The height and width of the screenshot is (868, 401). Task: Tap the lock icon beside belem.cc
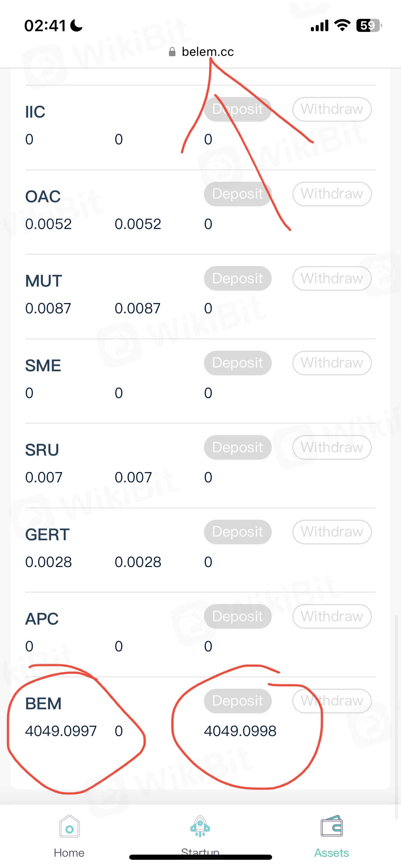[x=172, y=52]
